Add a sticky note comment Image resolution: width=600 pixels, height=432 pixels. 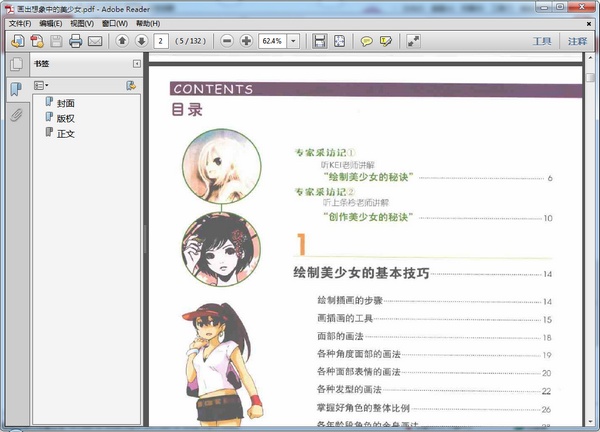tap(366, 41)
